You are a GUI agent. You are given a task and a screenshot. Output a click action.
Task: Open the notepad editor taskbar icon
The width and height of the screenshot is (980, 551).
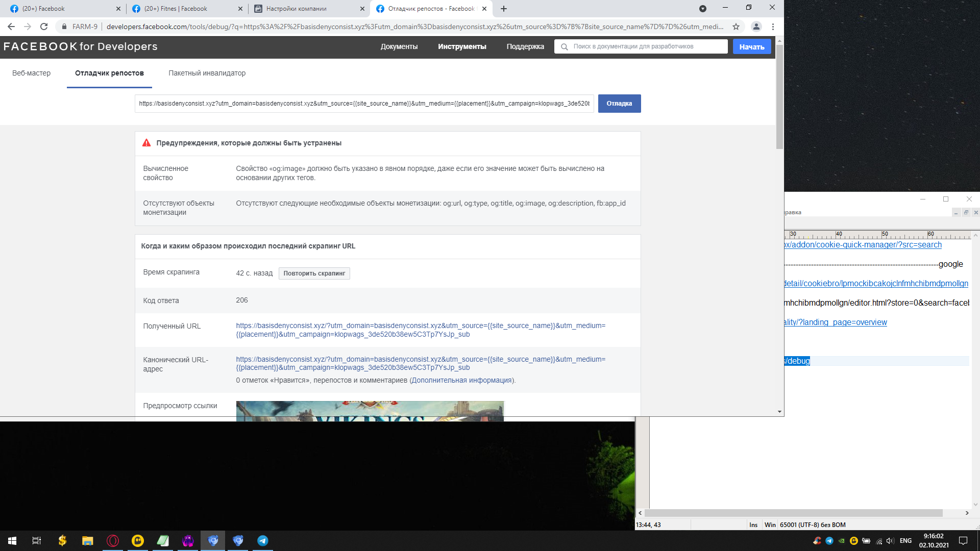(162, 540)
